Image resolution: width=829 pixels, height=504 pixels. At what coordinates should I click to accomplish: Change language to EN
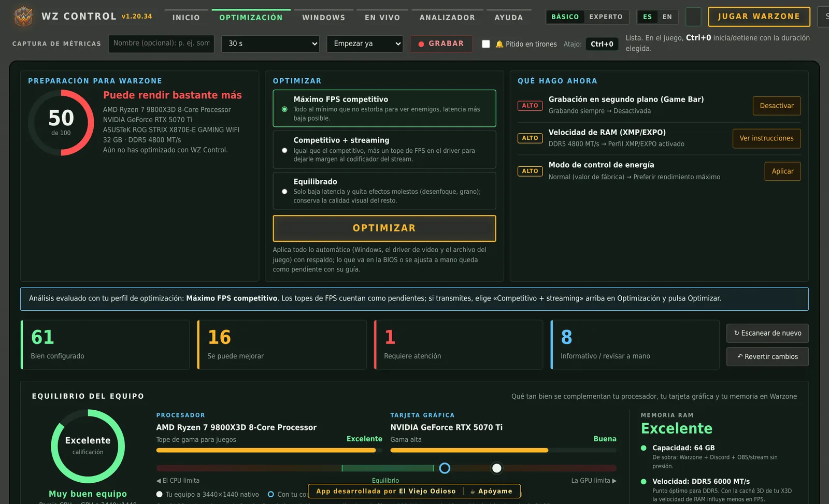tap(667, 17)
